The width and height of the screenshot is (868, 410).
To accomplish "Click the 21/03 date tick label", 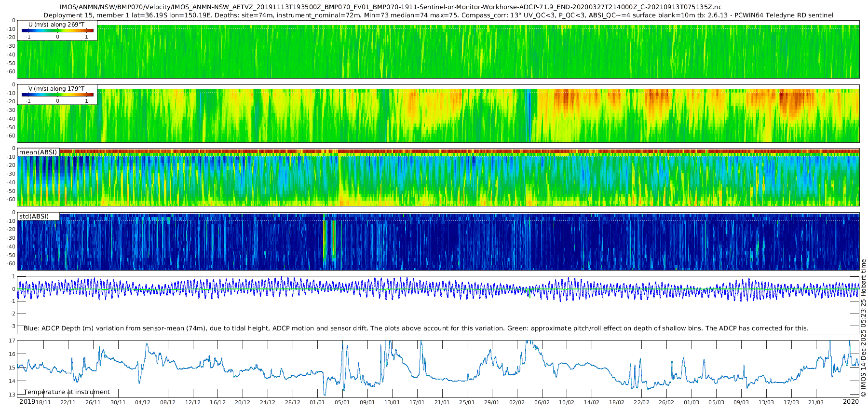I will (816, 402).
